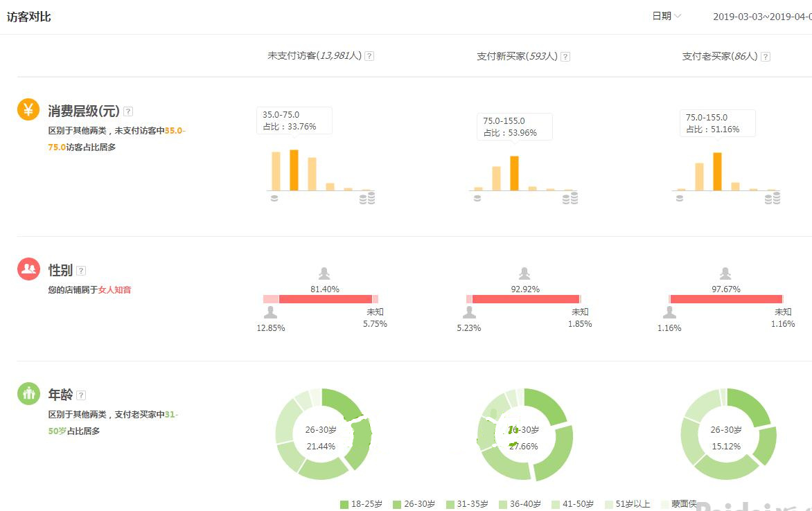Click the green 年龄 person icon
Viewport: 812px width, 511px height.
[x=28, y=393]
